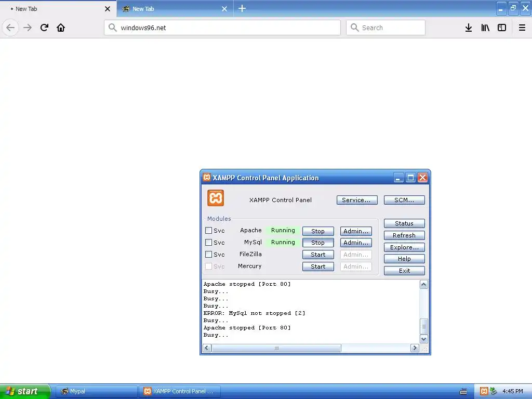Stop the Apache module
The image size is (532, 399).
click(x=318, y=231)
